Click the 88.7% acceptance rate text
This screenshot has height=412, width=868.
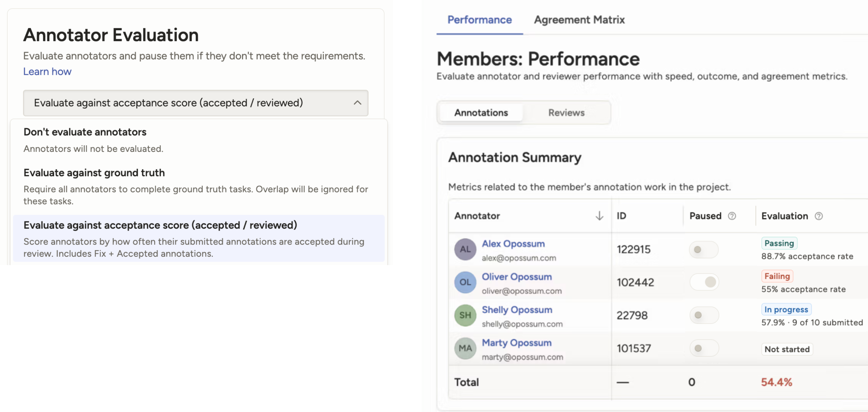[807, 256]
